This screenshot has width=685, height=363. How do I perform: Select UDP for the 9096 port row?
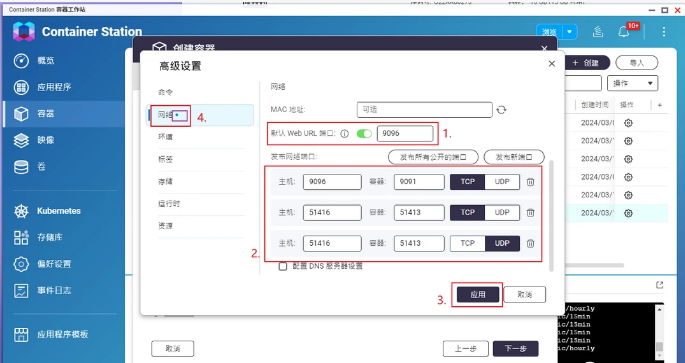tap(502, 182)
